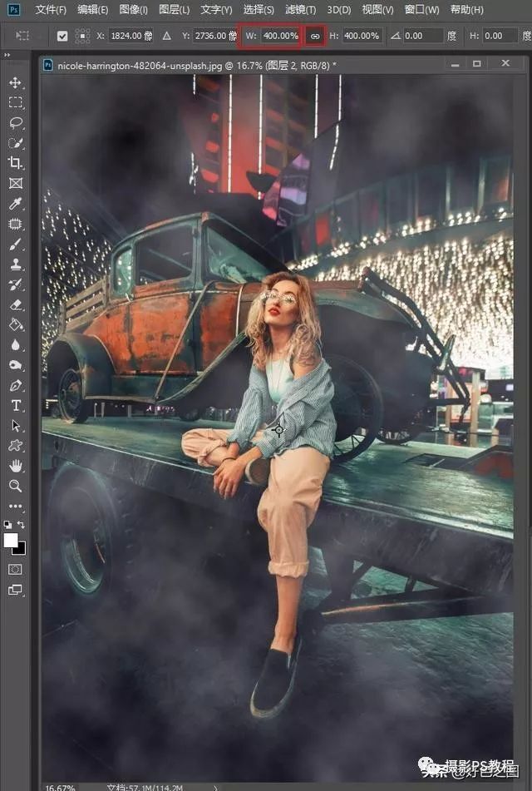Toggle relative positioning triangle for reference point
This screenshot has height=791, width=532.
166,37
